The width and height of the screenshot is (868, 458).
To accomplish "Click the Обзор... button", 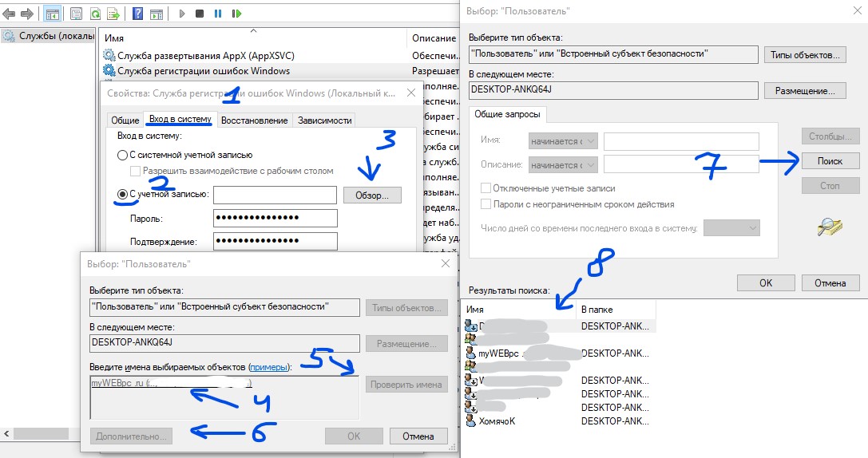I will coord(372,195).
